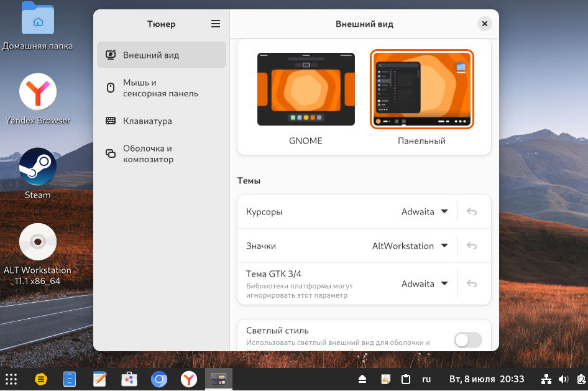
Task: Reset the GTK 3/4 theme setting
Action: pyautogui.click(x=472, y=284)
